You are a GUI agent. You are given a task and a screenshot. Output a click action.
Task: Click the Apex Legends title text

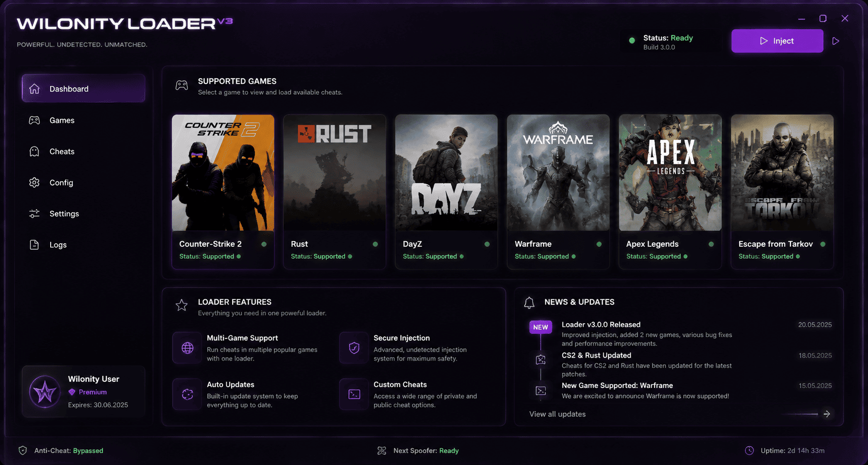coord(652,244)
